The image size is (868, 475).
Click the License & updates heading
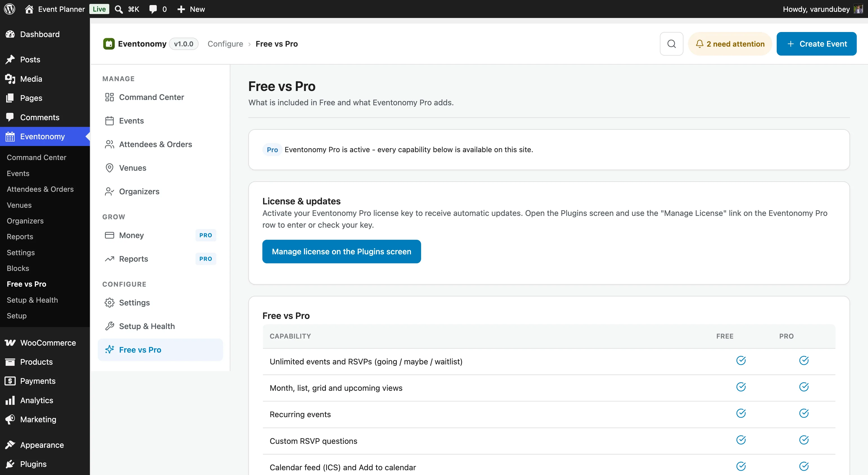pyautogui.click(x=301, y=201)
